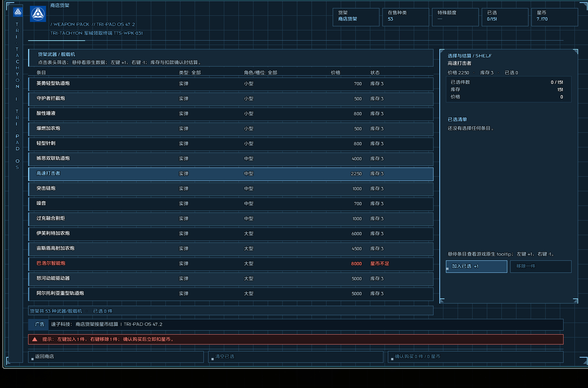588x388 pixels.
Task: Select the 过充融合割炬 row
Action: click(231, 219)
